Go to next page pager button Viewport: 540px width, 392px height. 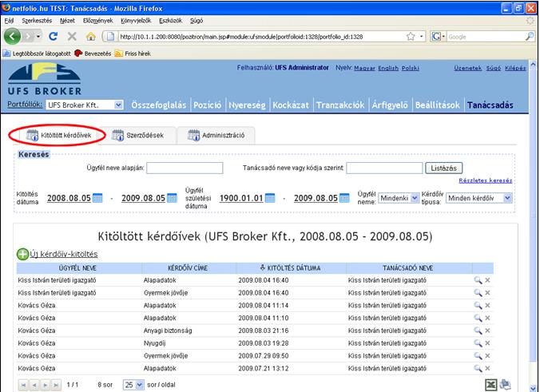(45, 385)
